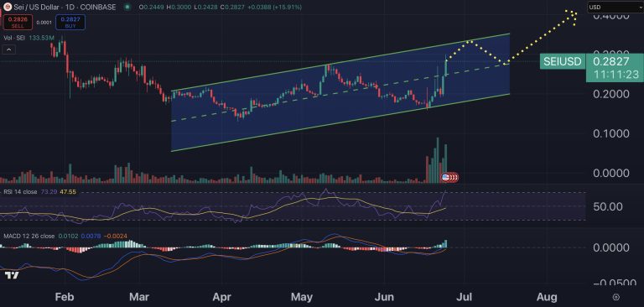
Task: Click the yellow projection arrowhead near 0.4000
Action: point(572,16)
